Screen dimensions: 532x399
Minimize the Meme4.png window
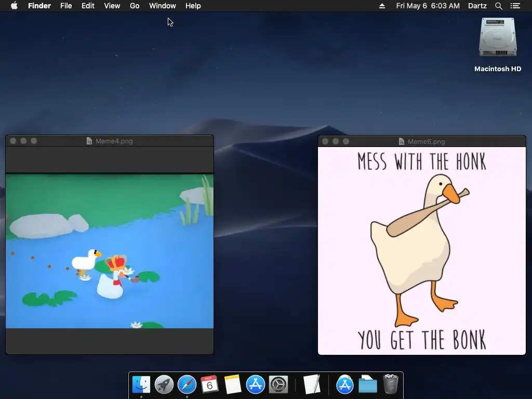coord(23,141)
